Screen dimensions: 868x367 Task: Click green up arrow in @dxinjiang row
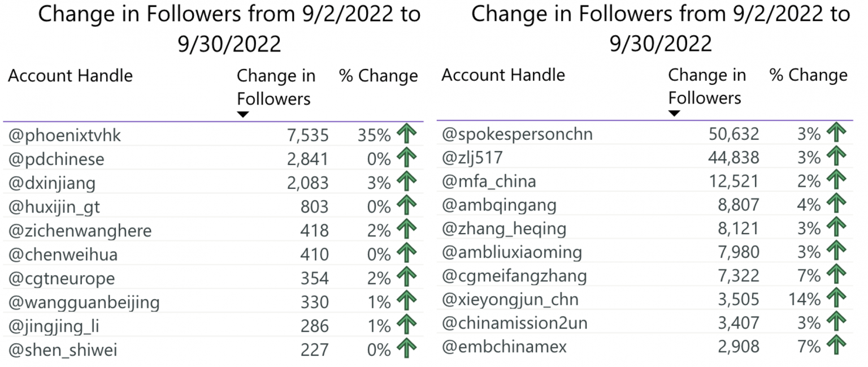pyautogui.click(x=406, y=183)
